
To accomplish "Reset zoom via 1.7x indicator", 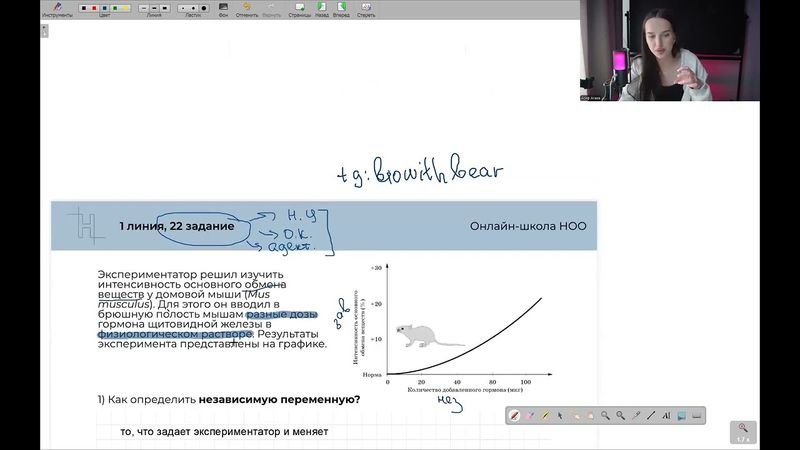I will [743, 432].
